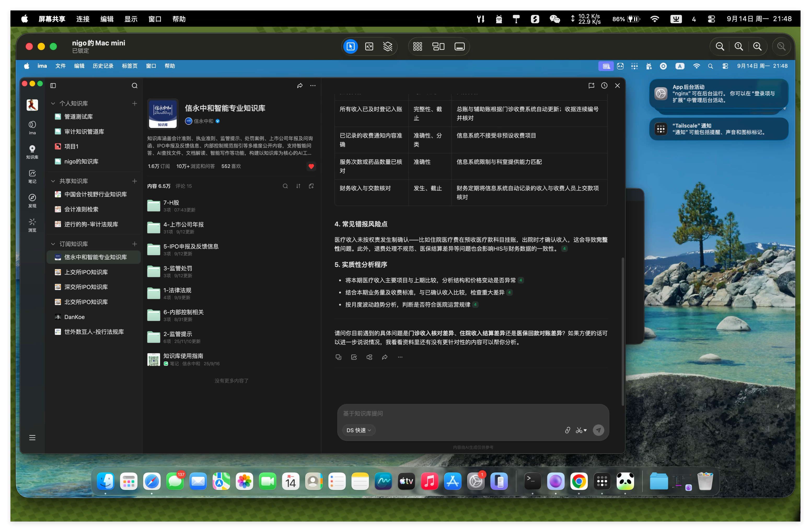Save answer to notes icon

(x=354, y=357)
